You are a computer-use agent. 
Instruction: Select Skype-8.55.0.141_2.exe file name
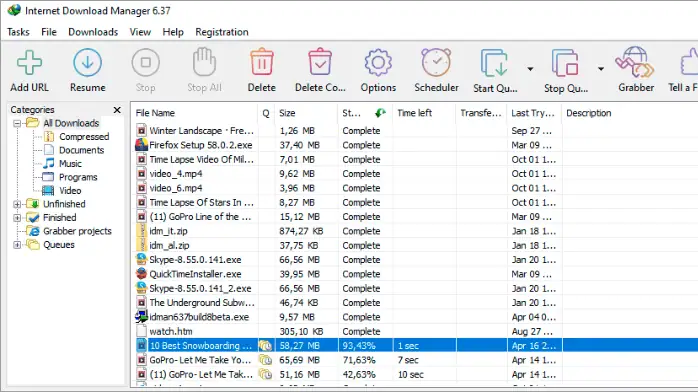pos(200,288)
